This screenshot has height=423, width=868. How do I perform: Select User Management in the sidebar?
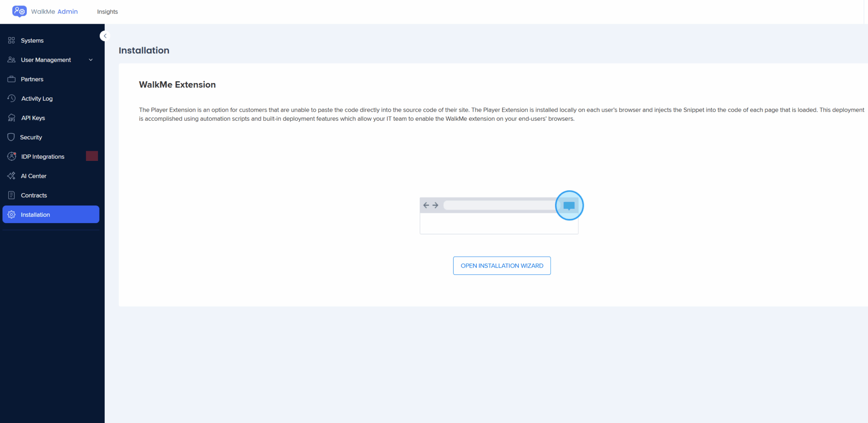tap(45, 60)
